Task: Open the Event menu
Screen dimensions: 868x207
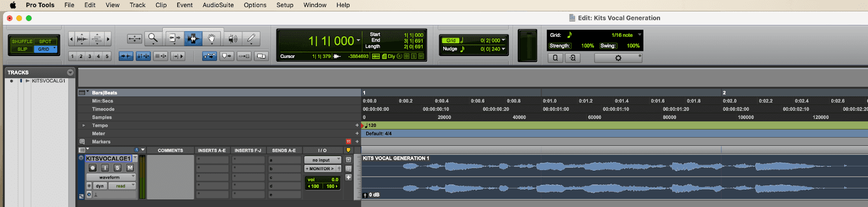Action: pyautogui.click(x=184, y=5)
